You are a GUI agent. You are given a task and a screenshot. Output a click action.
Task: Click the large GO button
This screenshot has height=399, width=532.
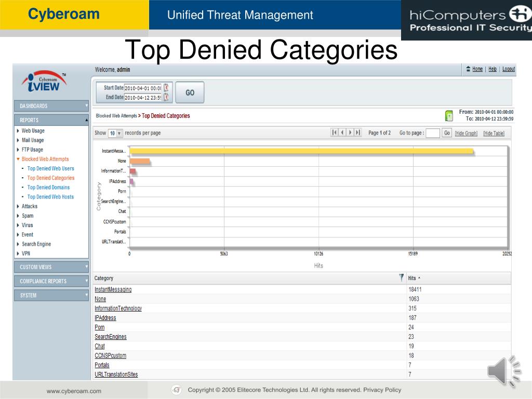(x=190, y=92)
